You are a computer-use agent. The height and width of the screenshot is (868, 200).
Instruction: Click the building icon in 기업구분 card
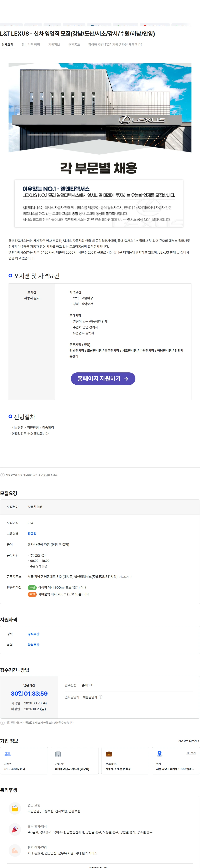click(58, 754)
